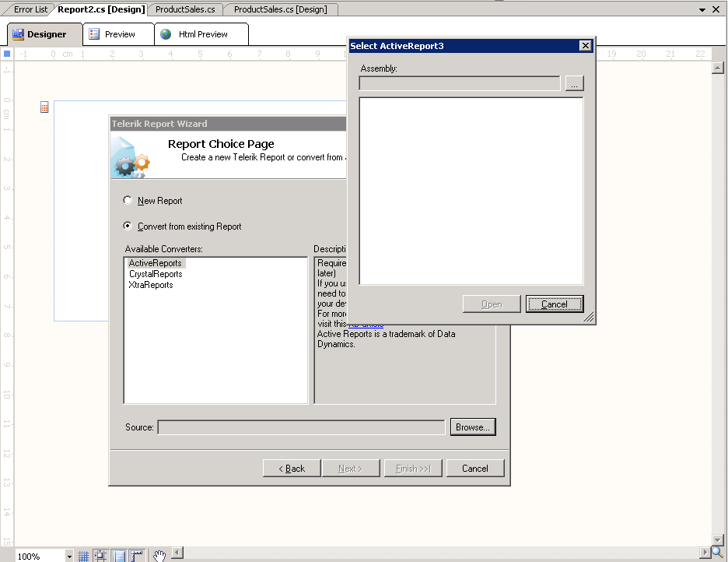728x562 pixels.
Task: Open the ProductSales.cs tab
Action: [x=185, y=9]
